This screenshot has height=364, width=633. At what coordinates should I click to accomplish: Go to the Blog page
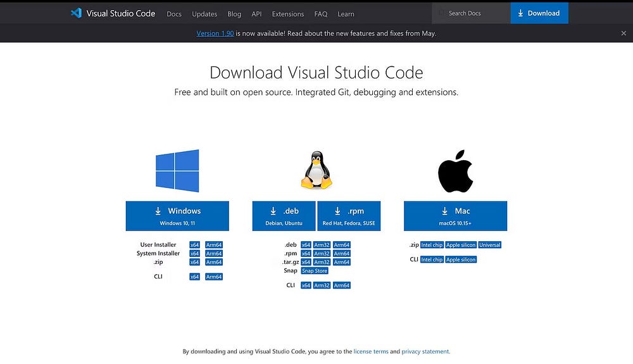pos(234,14)
